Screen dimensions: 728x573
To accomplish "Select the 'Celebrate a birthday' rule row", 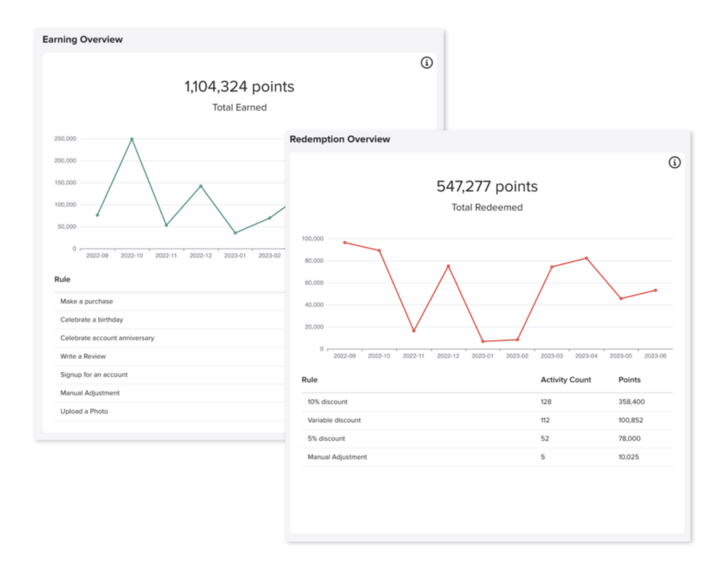I will point(92,320).
